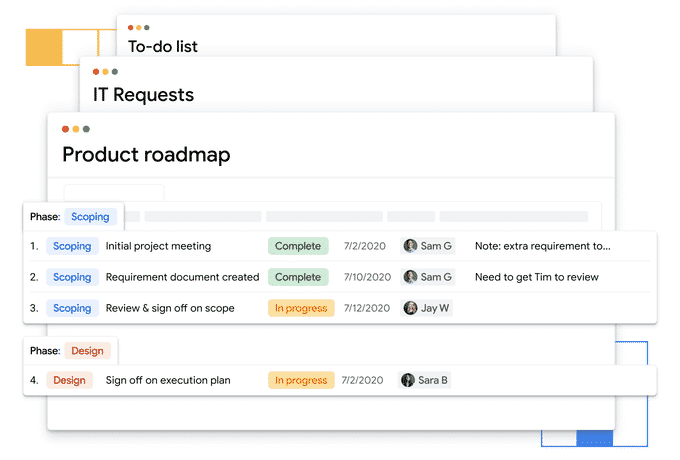Click the orange Design tag in row 4

[x=69, y=380]
